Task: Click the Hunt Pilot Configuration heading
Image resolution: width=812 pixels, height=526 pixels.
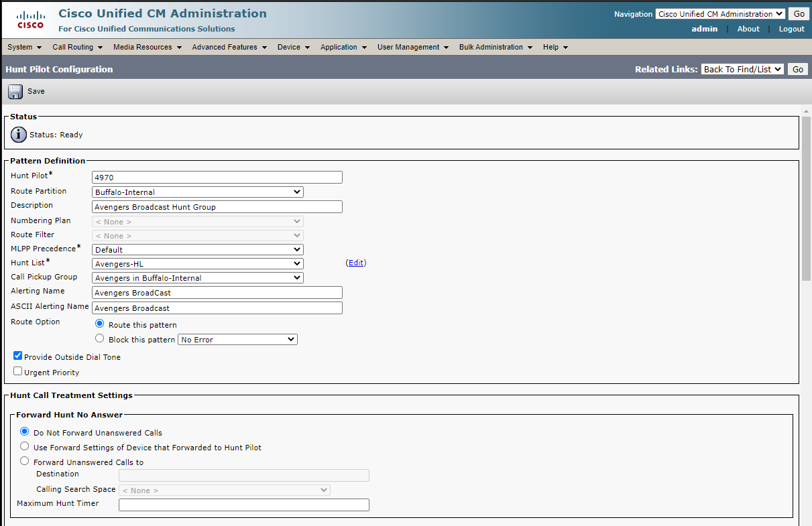Action: [x=59, y=69]
